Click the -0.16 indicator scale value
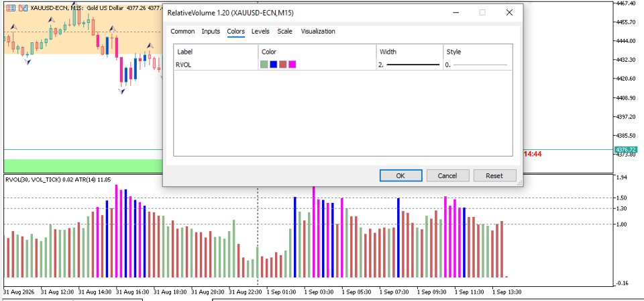This screenshot has width=644, height=301. pos(623,283)
